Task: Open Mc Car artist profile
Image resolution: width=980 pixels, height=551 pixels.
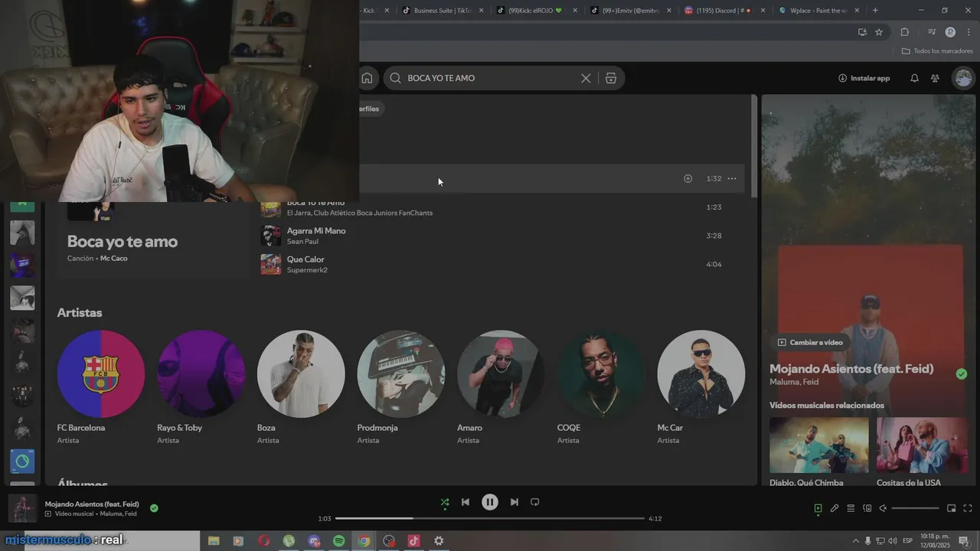Action: coord(701,374)
